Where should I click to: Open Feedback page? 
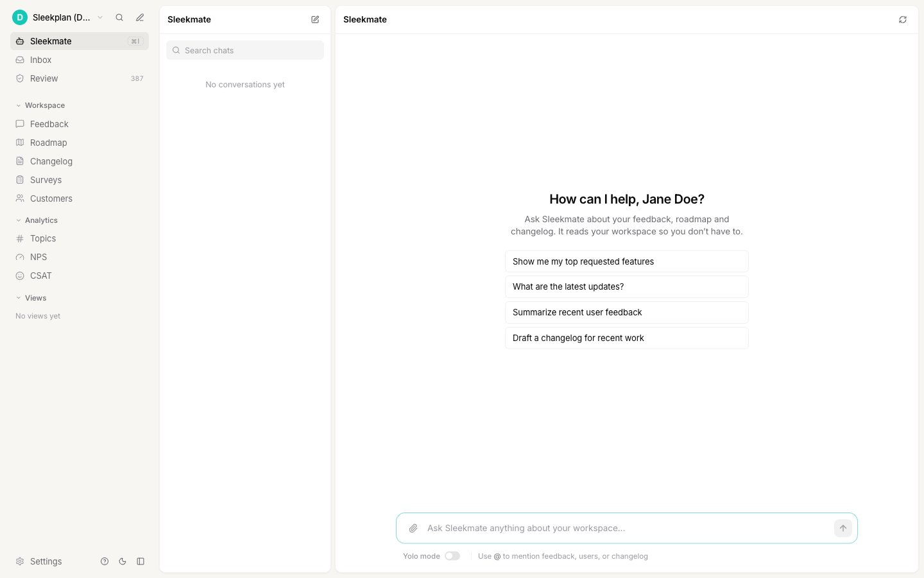[x=80, y=124]
